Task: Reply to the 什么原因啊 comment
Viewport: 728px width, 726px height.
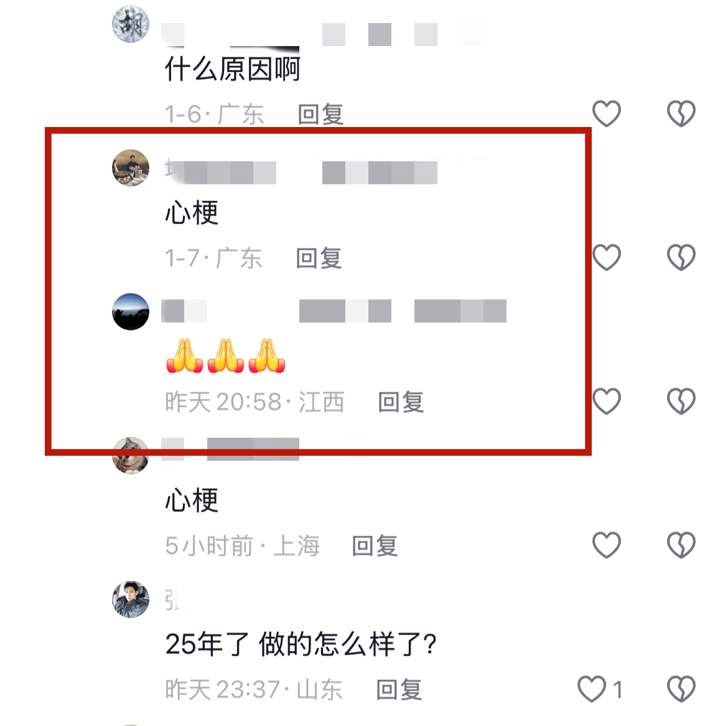Action: pos(320,115)
